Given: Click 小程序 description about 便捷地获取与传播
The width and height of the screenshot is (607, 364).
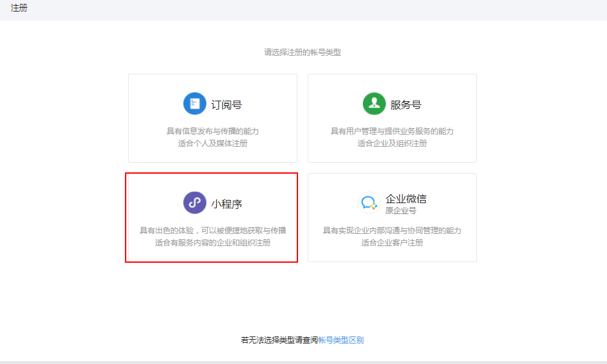Looking at the screenshot, I should pyautogui.click(x=213, y=231).
